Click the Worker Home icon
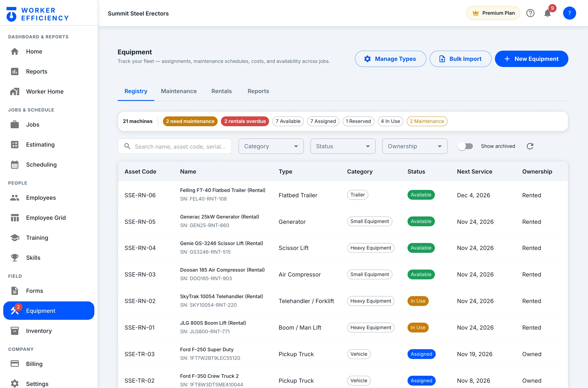588x388 pixels. [x=14, y=91]
